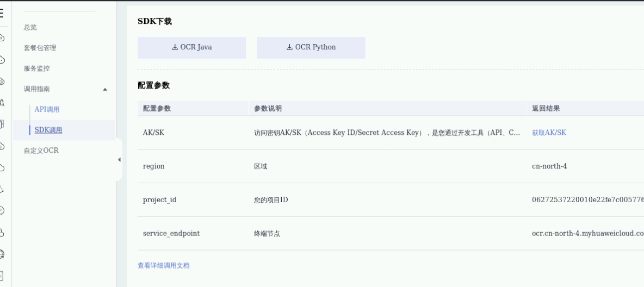Screen dimensions: 644x287
Task: Click the 您的项目ID description cell
Action: (x=271, y=200)
